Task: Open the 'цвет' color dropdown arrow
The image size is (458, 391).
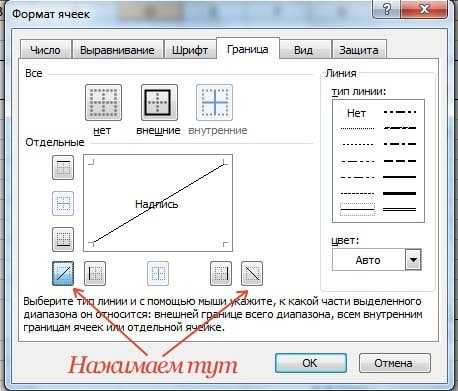Action: click(x=413, y=259)
